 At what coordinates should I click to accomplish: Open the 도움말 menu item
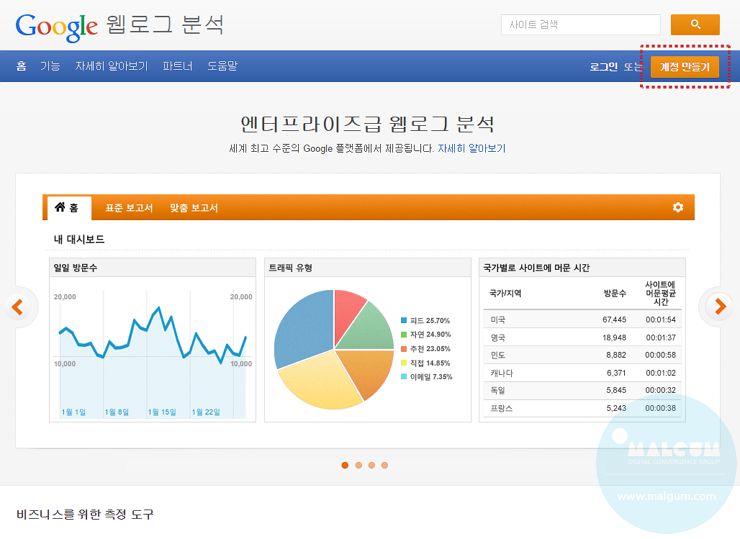click(x=222, y=66)
